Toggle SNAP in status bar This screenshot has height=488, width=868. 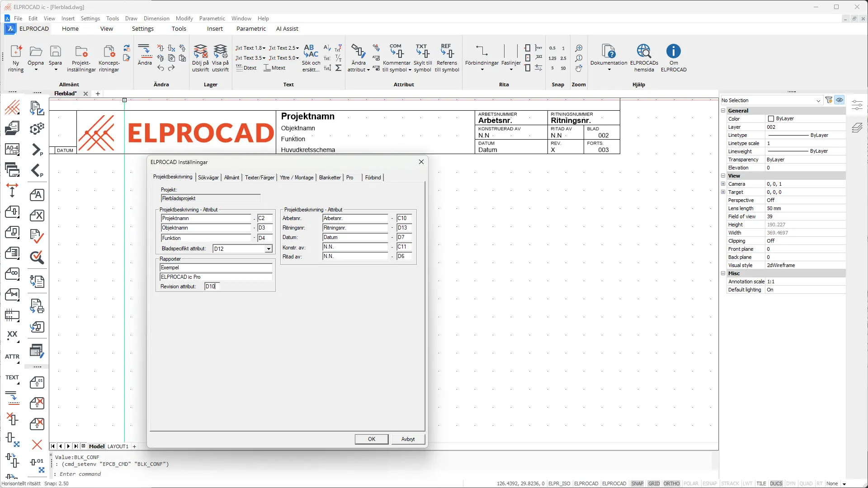pos(637,483)
